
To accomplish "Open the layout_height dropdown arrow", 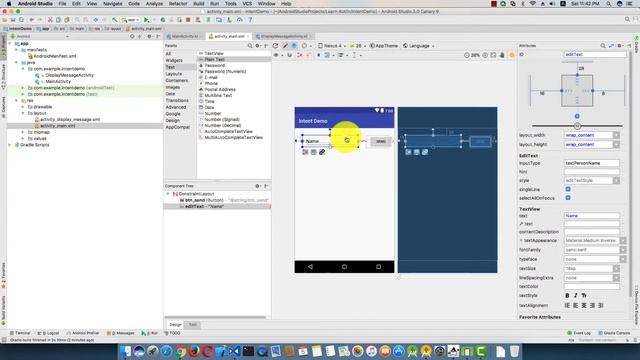I will click(616, 144).
